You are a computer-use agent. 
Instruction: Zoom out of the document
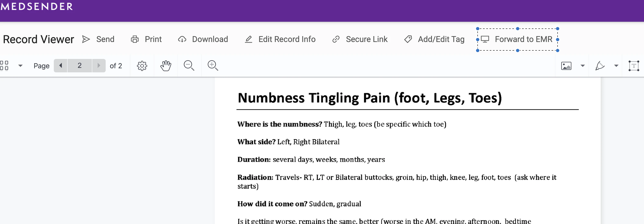click(x=189, y=66)
